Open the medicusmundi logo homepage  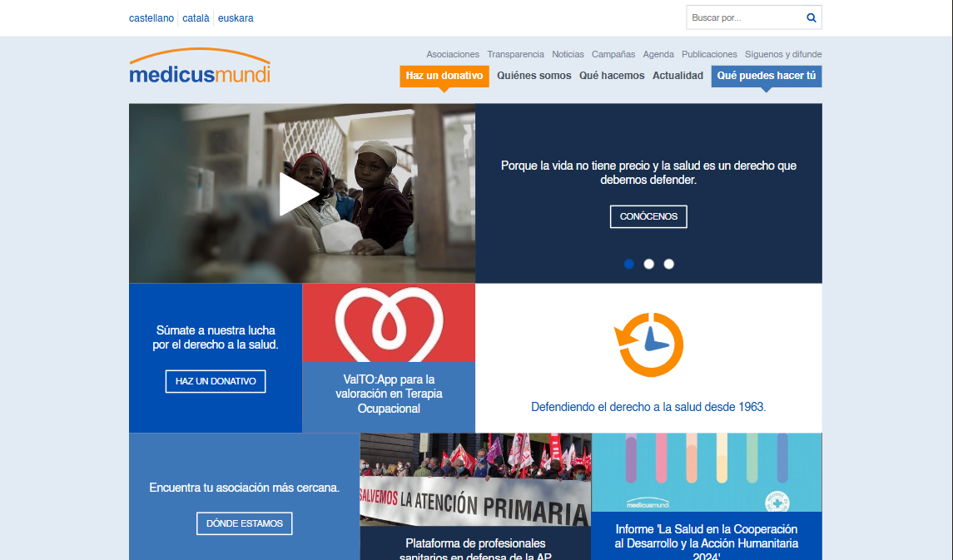200,67
